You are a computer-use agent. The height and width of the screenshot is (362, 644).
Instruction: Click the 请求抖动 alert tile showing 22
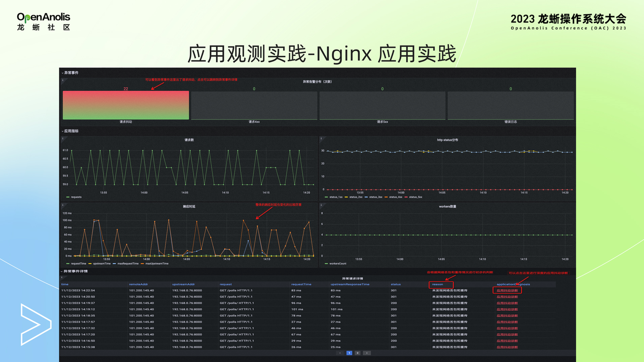[126, 105]
